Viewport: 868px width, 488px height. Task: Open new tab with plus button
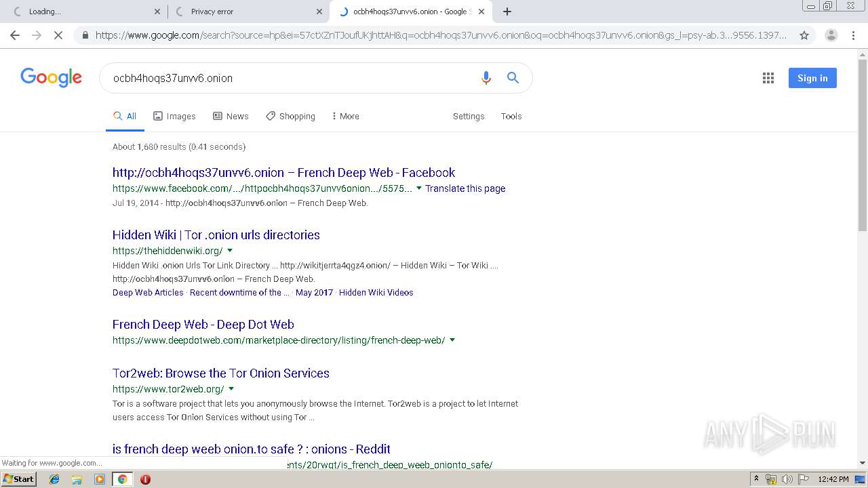click(x=507, y=12)
